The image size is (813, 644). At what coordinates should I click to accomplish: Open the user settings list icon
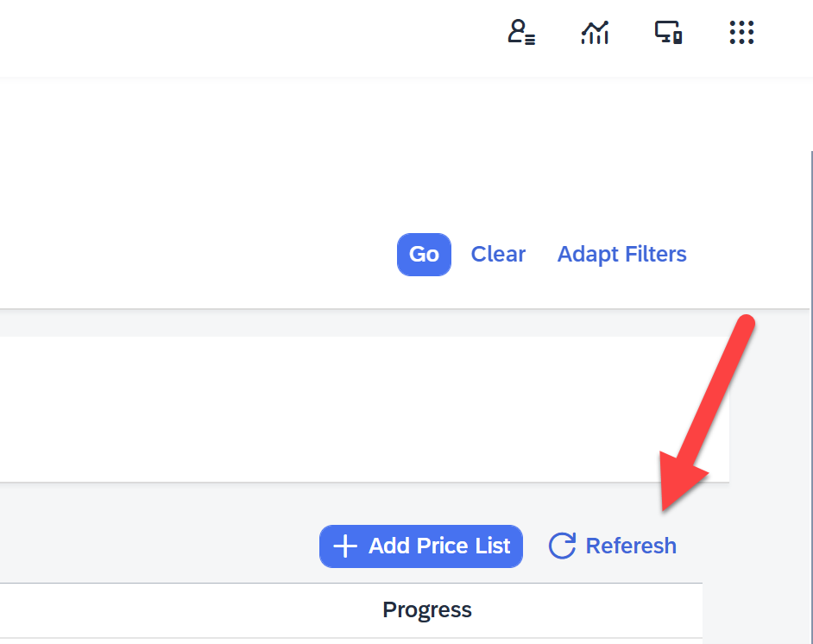pyautogui.click(x=520, y=33)
